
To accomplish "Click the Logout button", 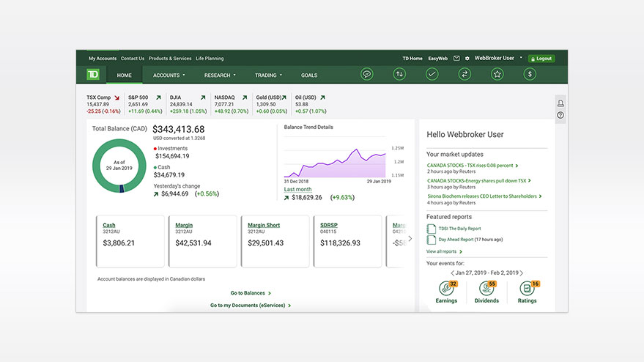I will (x=541, y=59).
